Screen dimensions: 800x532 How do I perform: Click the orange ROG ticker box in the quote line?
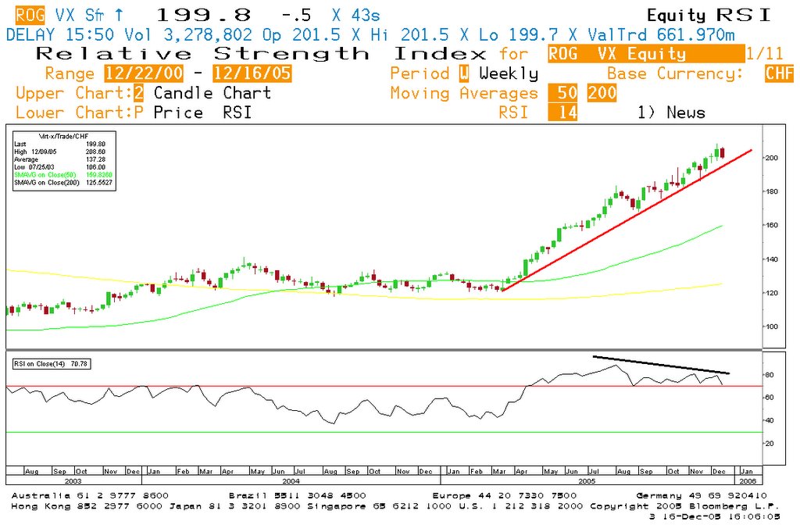(x=30, y=15)
